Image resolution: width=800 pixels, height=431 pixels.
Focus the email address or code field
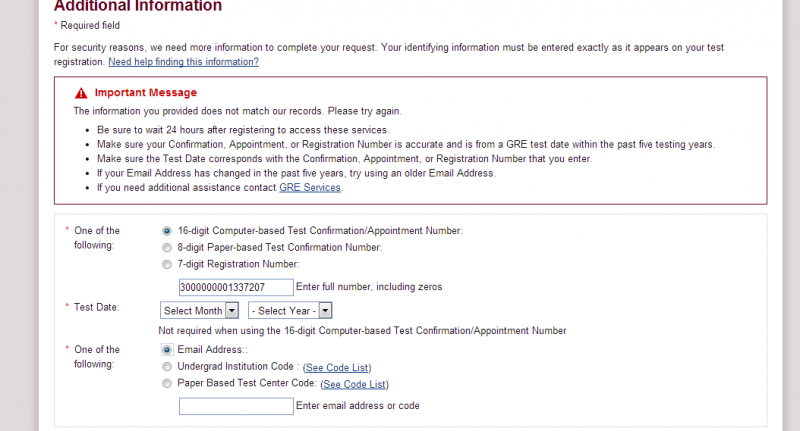235,406
